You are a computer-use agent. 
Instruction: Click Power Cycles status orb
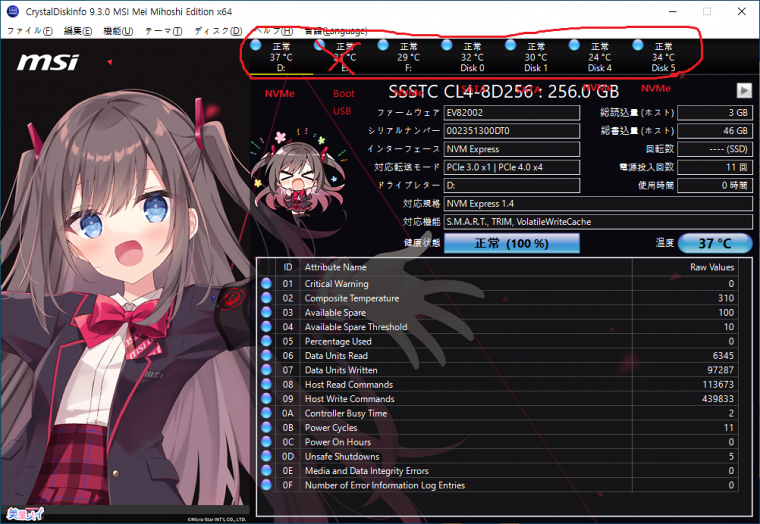pos(266,427)
